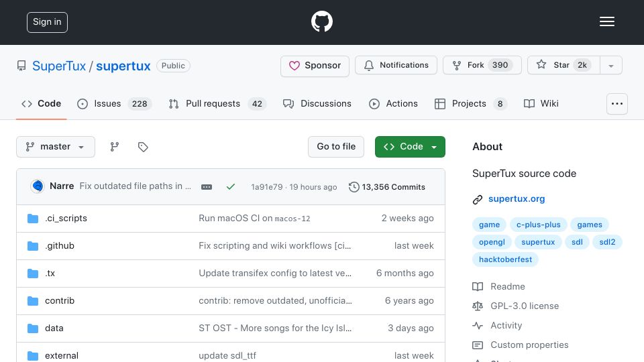Open the GitHub logo homepage
The image size is (644, 362).
[x=321, y=21]
